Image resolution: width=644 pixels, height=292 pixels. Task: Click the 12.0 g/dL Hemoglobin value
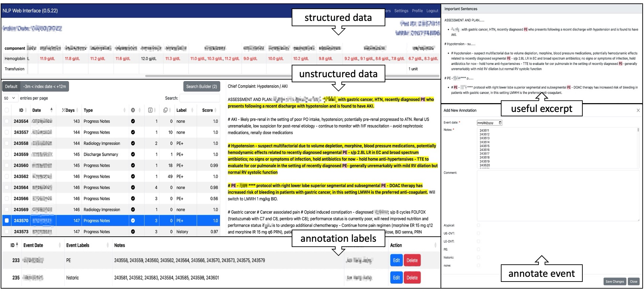pyautogui.click(x=149, y=59)
